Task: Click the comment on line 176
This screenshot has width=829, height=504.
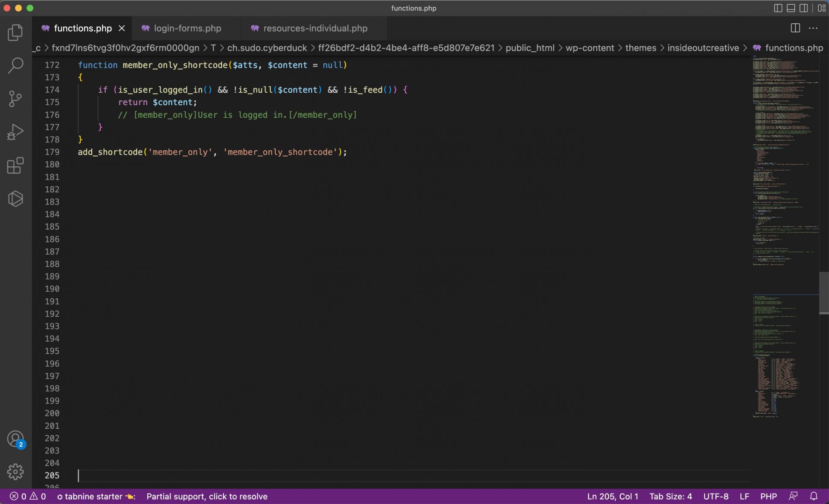Action: [237, 115]
